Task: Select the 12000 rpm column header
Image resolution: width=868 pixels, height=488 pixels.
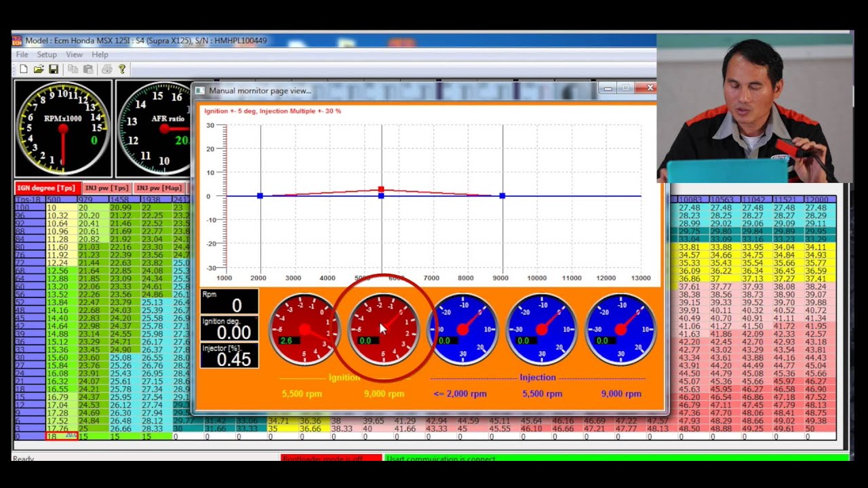Action: coord(820,200)
